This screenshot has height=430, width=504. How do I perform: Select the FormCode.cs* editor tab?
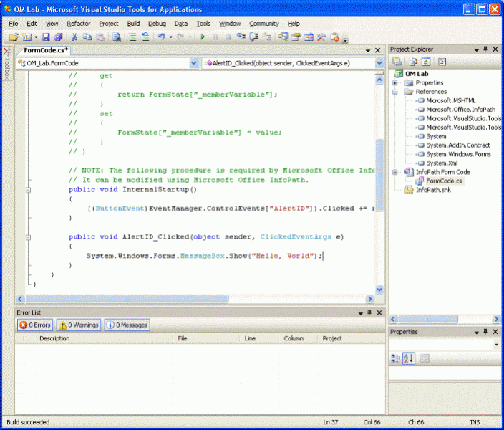[x=46, y=50]
